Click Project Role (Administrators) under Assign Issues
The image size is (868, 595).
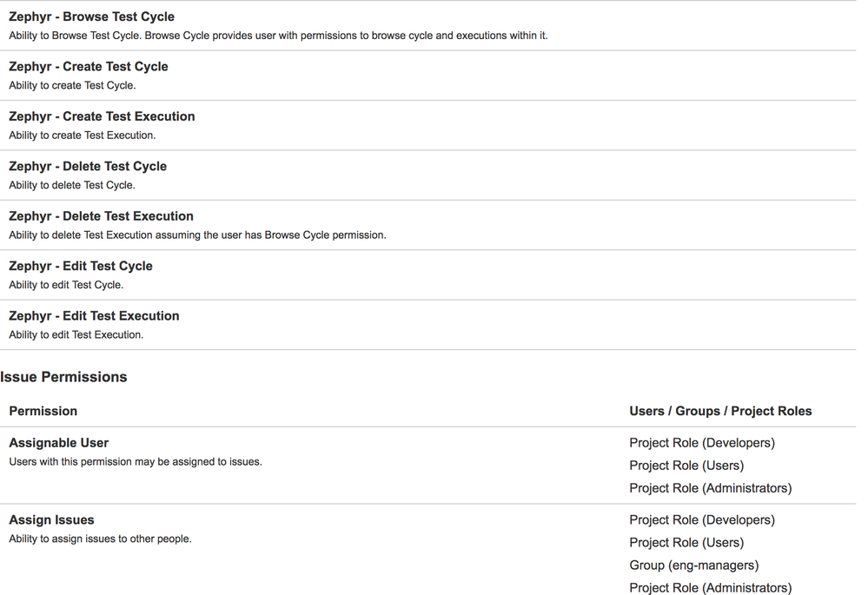point(710,587)
